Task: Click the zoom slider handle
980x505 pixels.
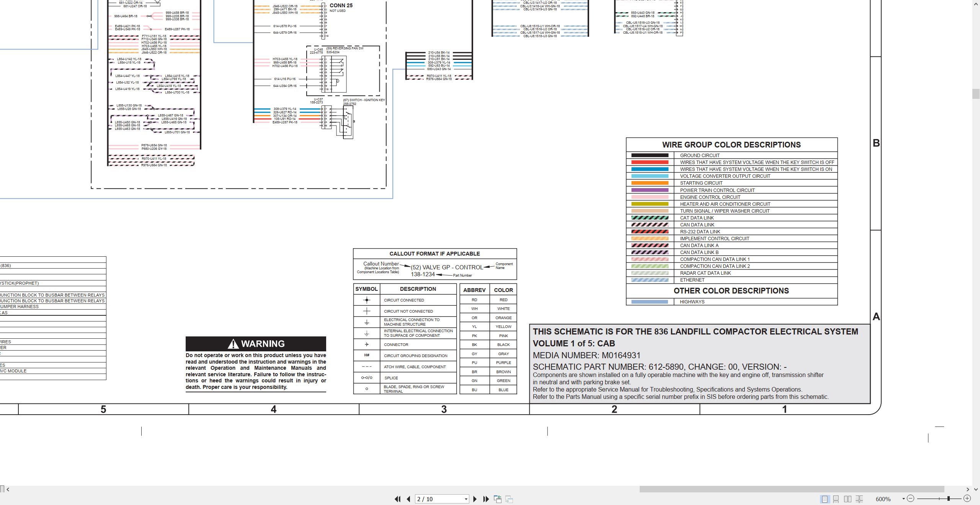Action: click(949, 498)
